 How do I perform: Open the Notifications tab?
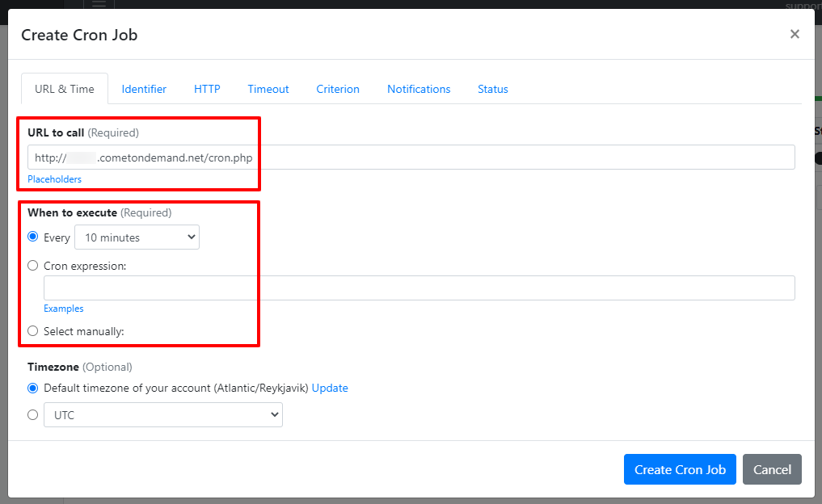click(x=419, y=89)
